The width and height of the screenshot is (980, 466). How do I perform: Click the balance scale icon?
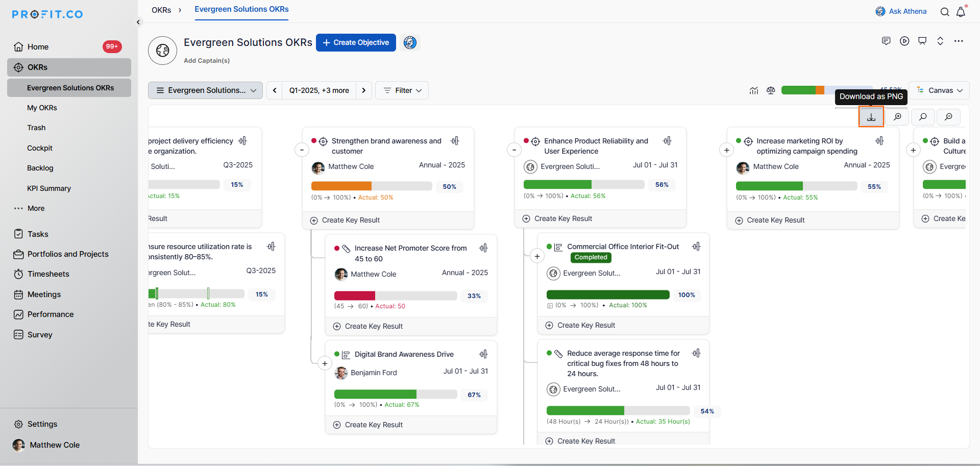(771, 90)
